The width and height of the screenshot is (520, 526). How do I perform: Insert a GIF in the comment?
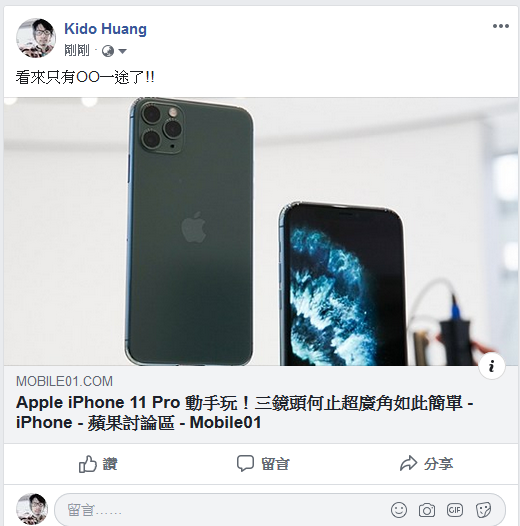455,510
